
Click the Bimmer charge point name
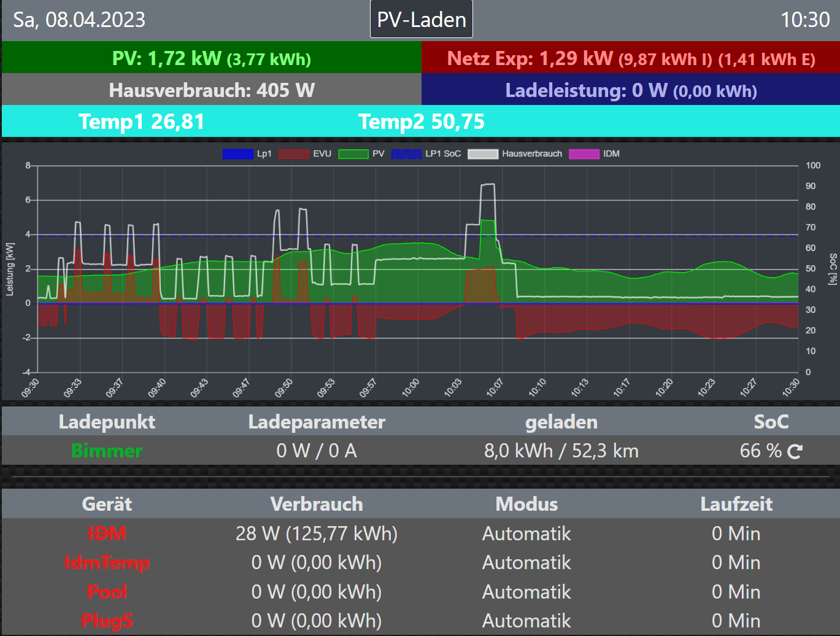(x=107, y=451)
